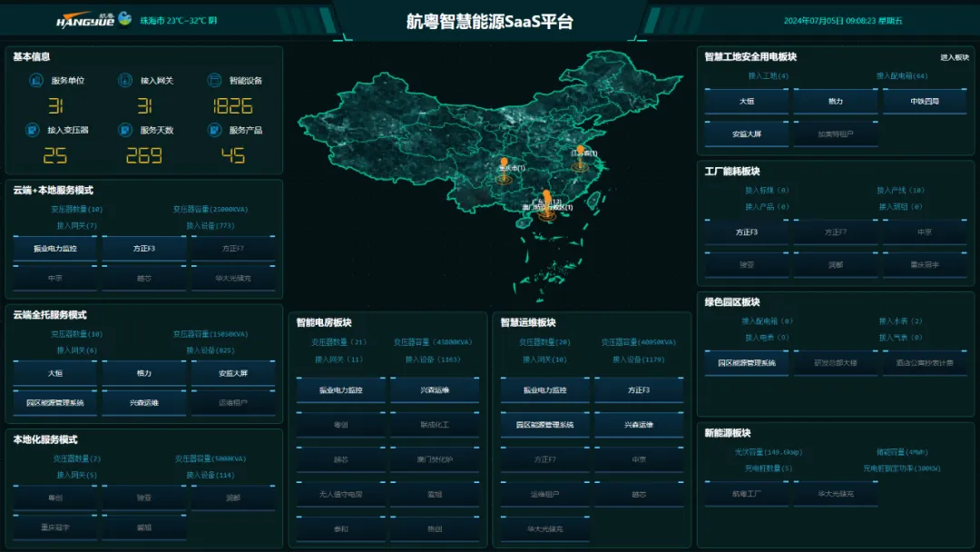Select 泰和 in 智能电房板块
This screenshot has width=980, height=552.
coord(340,529)
